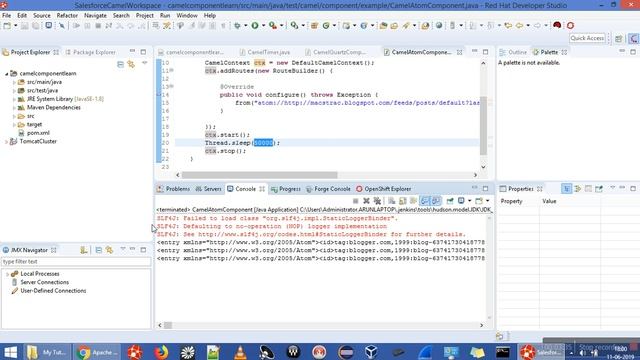Expand JRE System Library node
The height and width of the screenshot is (360, 640).
click(14, 99)
